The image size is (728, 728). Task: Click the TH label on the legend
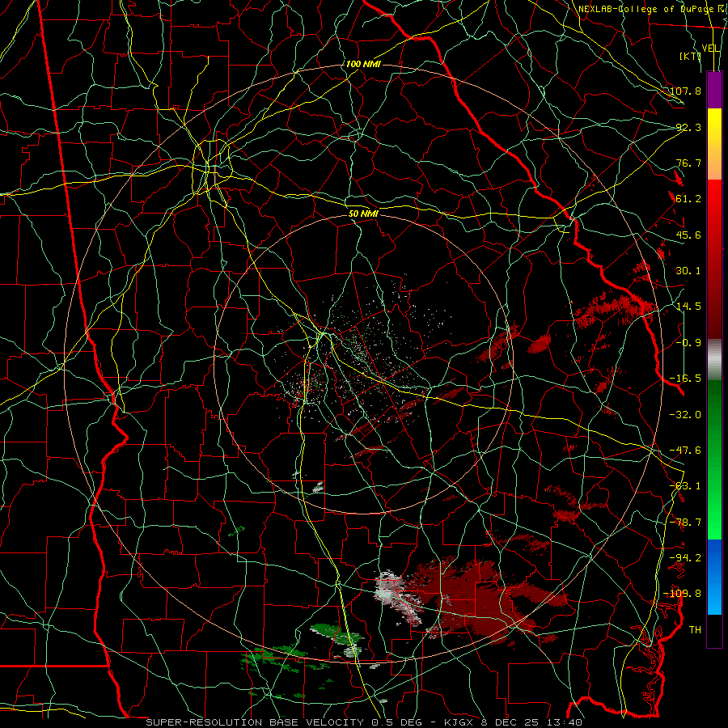tap(695, 630)
